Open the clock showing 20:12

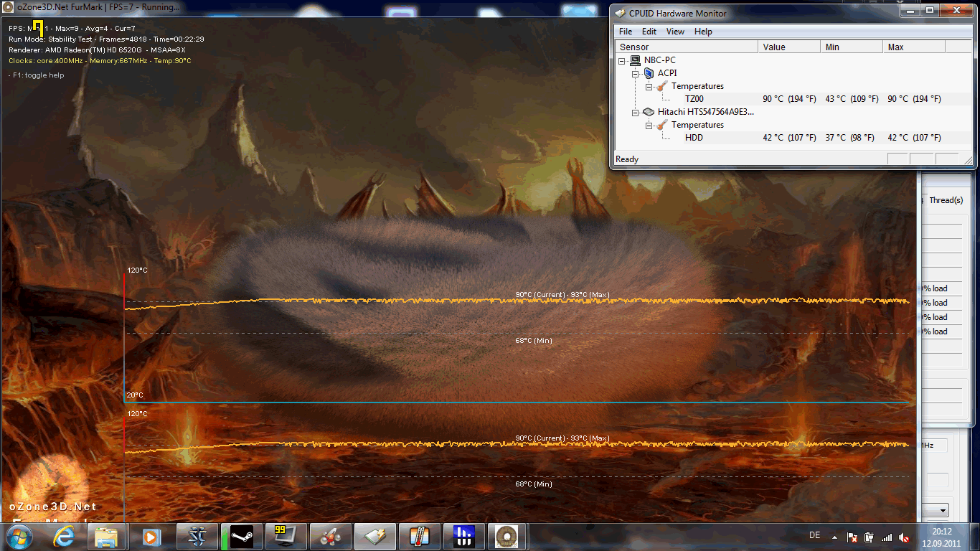(x=941, y=537)
